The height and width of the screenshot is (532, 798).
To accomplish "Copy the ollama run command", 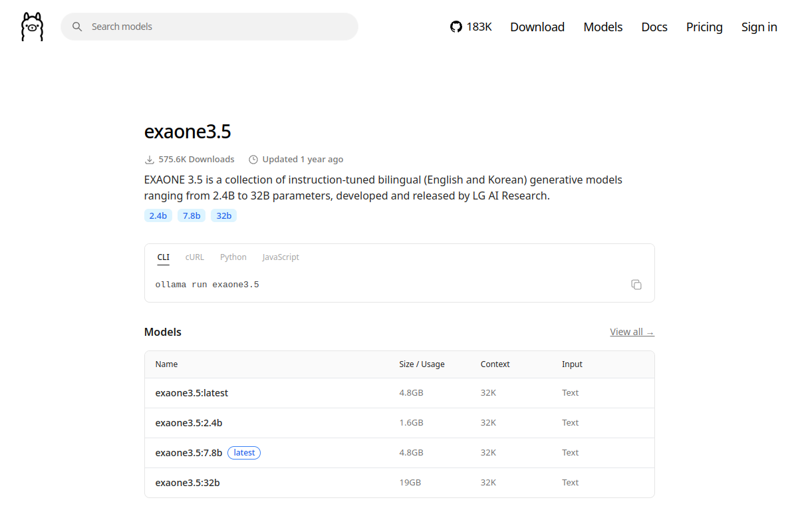I will pos(636,285).
